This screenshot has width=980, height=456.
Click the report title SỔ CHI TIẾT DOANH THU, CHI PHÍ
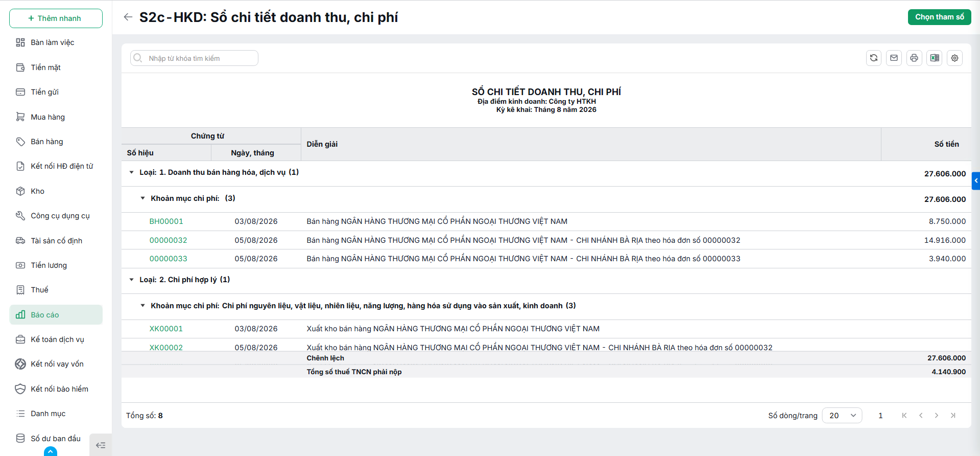point(546,92)
